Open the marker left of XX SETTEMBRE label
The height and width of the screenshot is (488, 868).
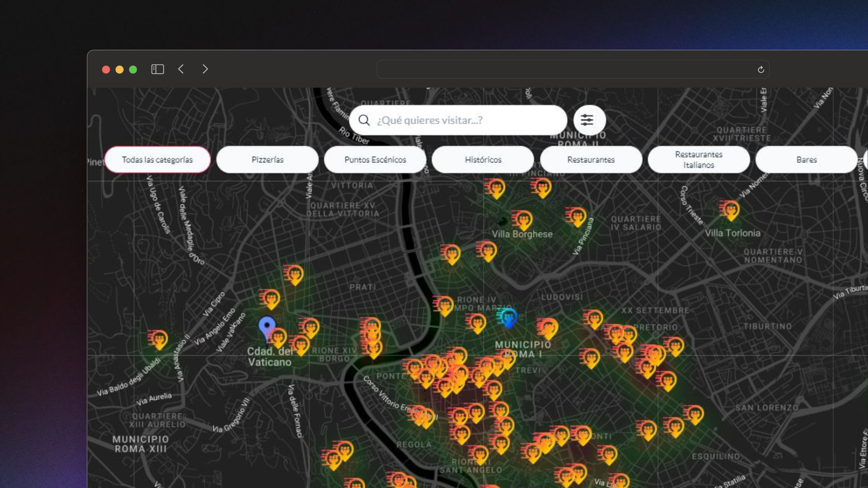click(593, 319)
